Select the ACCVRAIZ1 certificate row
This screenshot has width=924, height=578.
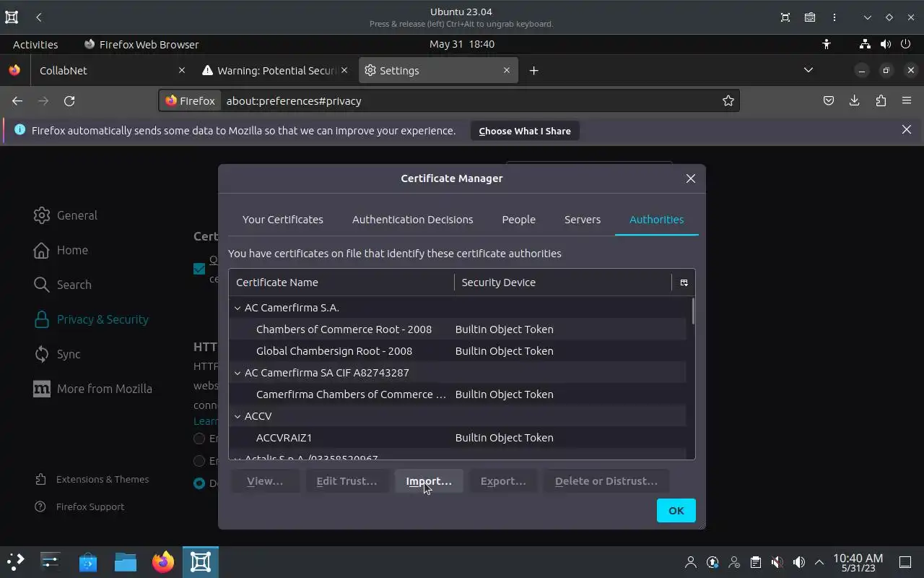458,438
